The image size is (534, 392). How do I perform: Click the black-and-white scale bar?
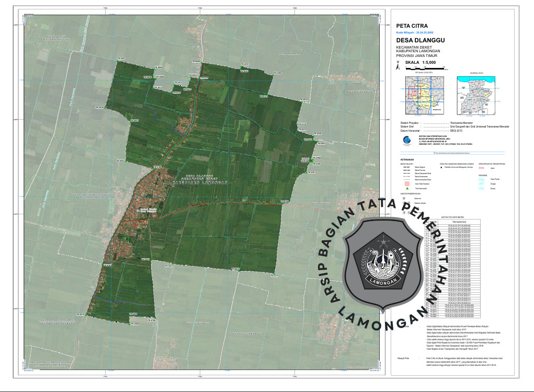click(425, 68)
